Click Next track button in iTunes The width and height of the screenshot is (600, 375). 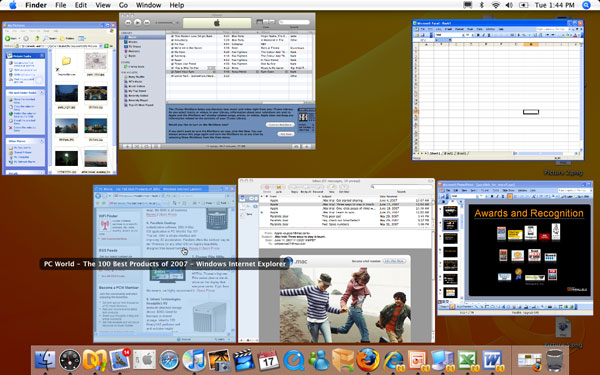pos(147,23)
